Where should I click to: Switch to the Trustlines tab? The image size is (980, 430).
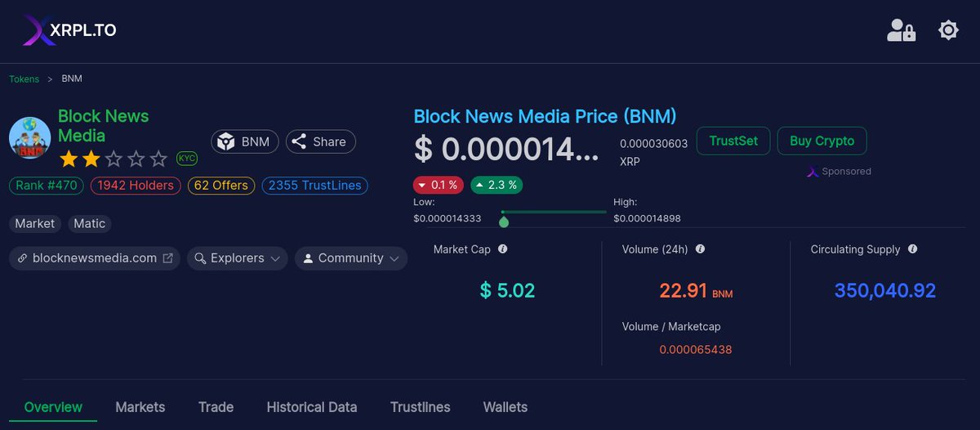[x=420, y=407]
